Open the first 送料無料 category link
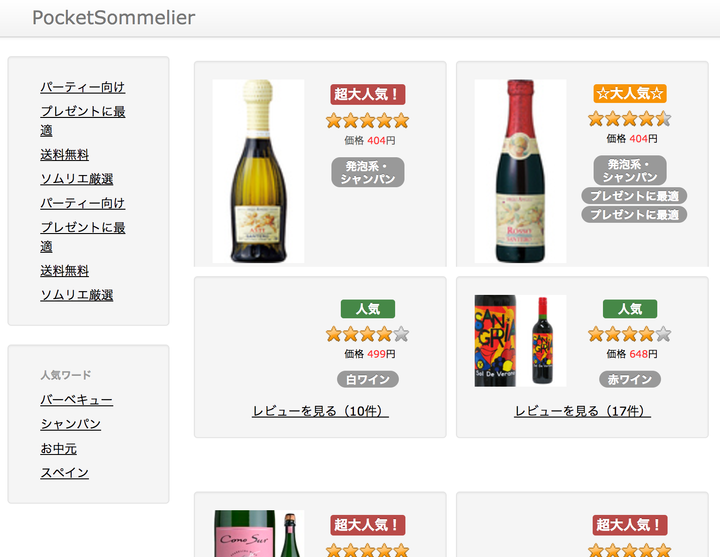Screen dimensions: 720x557 click(x=64, y=155)
